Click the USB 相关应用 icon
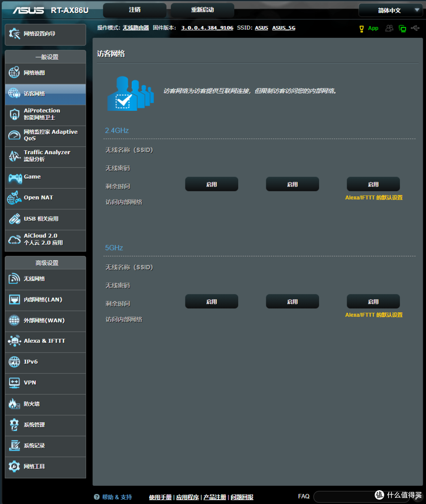The image size is (426, 504). (15, 219)
